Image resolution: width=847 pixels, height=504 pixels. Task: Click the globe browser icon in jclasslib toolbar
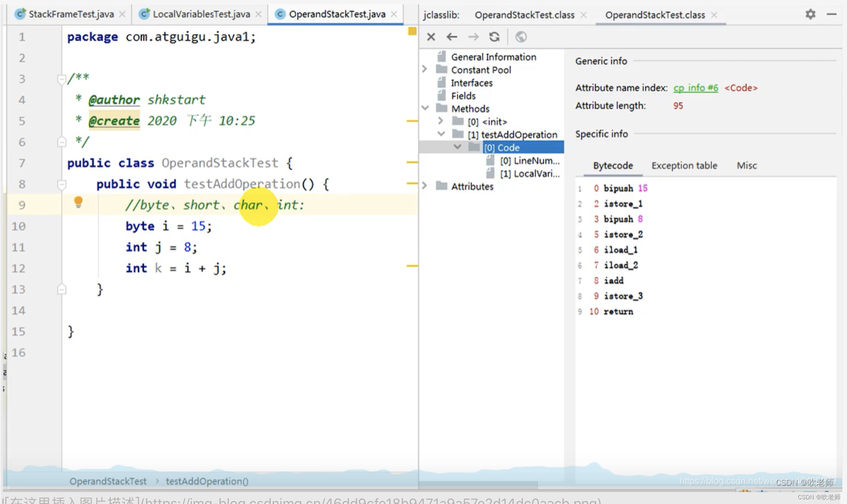tap(521, 37)
